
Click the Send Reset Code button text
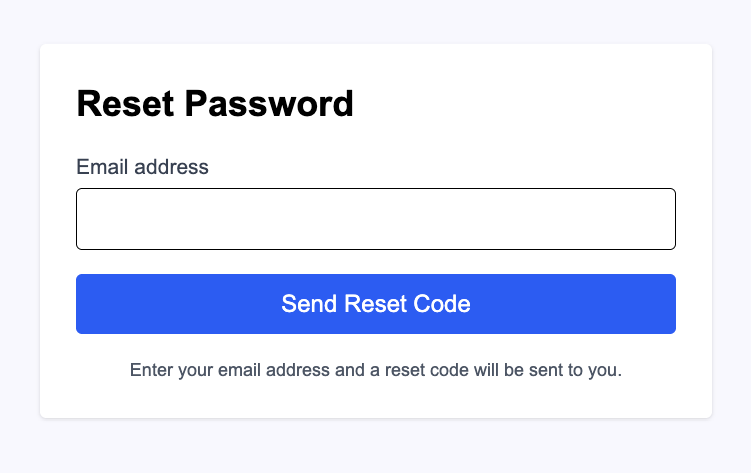375,304
